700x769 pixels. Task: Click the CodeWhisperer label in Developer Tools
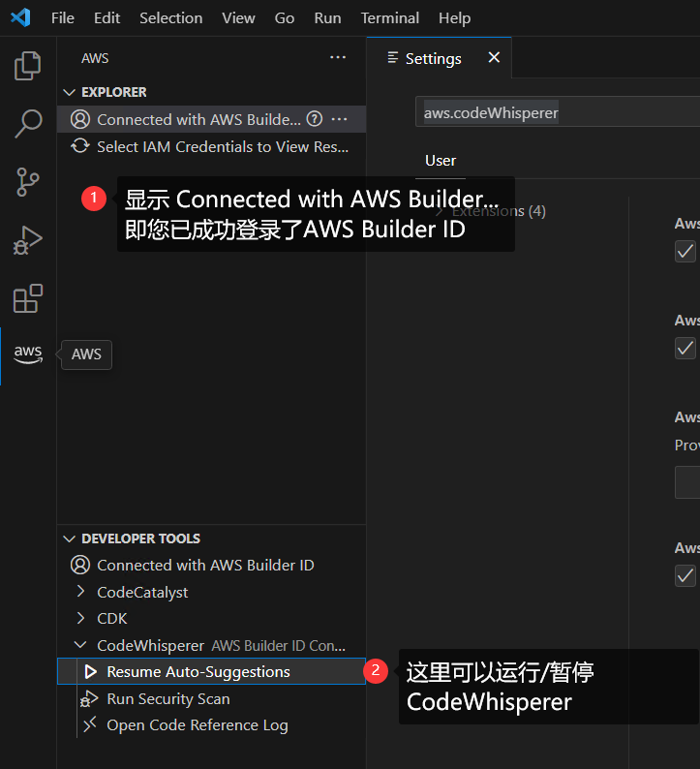[x=150, y=645]
